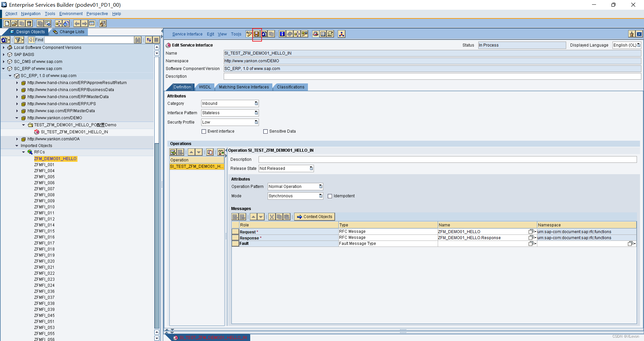The image size is (644, 341).
Task: Enable the Event interface checkbox
Action: 204,131
